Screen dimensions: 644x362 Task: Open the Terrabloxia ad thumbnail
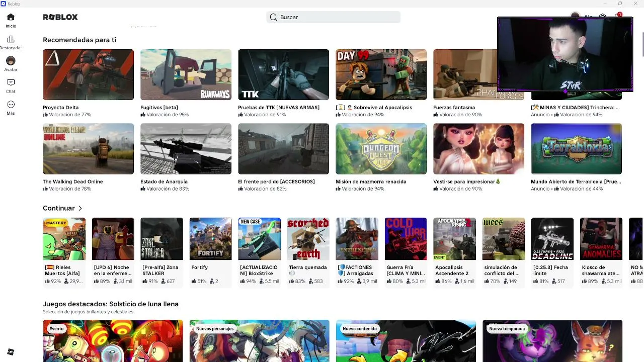pos(576,149)
